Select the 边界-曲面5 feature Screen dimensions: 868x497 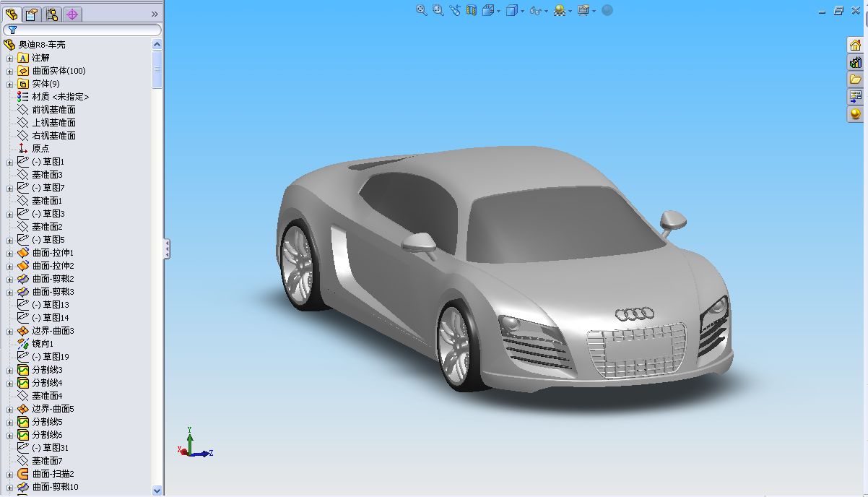[x=53, y=409]
